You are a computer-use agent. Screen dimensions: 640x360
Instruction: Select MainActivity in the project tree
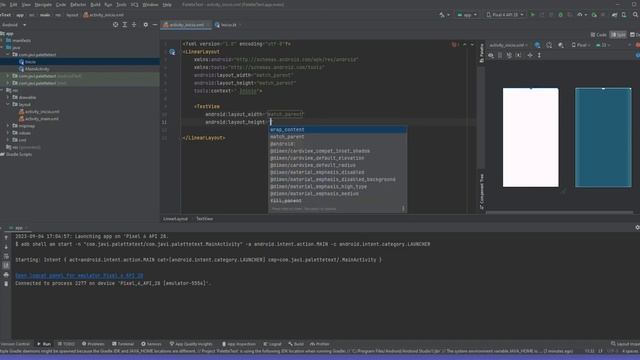37,69
